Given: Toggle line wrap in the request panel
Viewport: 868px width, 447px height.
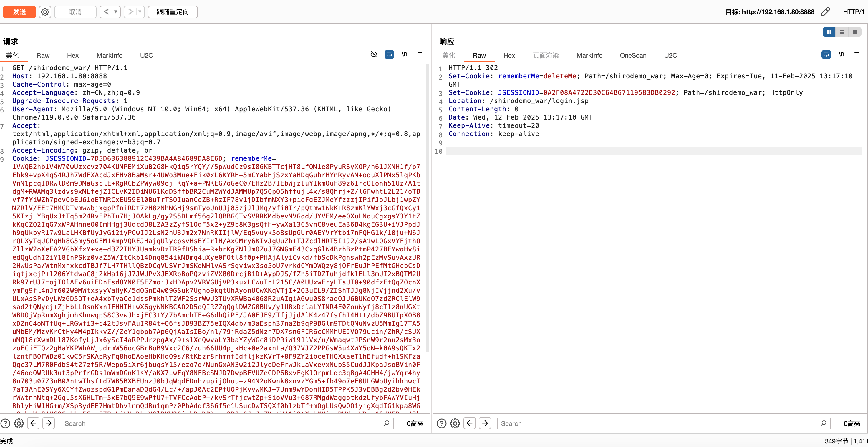Looking at the screenshot, I should coord(389,54).
